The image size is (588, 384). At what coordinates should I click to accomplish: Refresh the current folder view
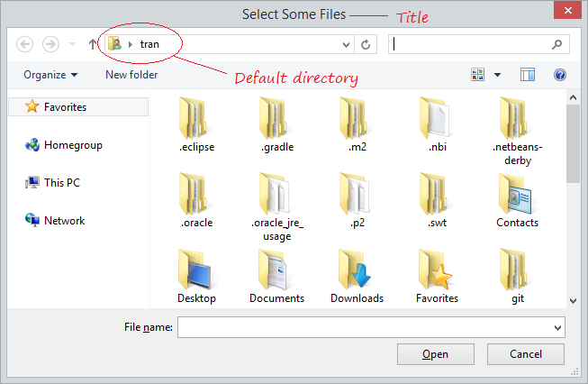(366, 45)
